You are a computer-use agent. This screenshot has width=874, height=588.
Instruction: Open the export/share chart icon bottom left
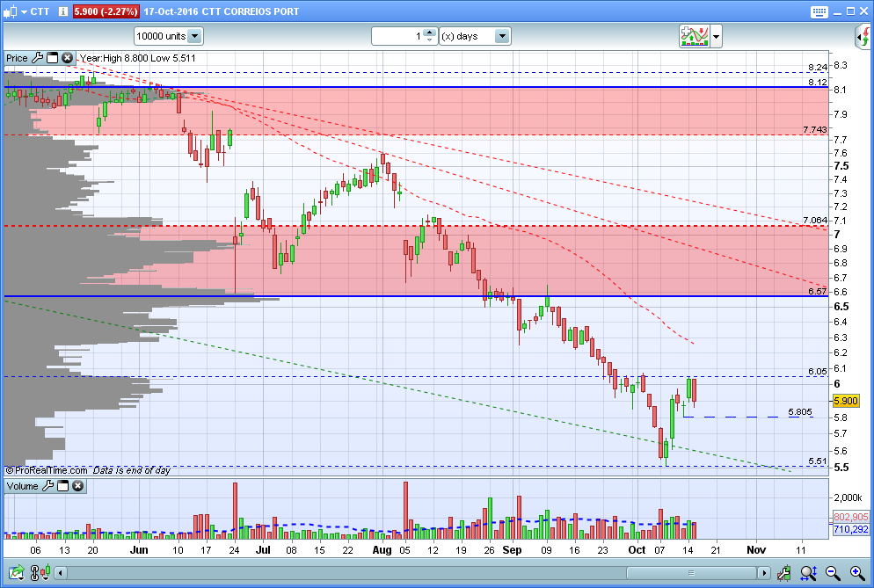[16, 572]
